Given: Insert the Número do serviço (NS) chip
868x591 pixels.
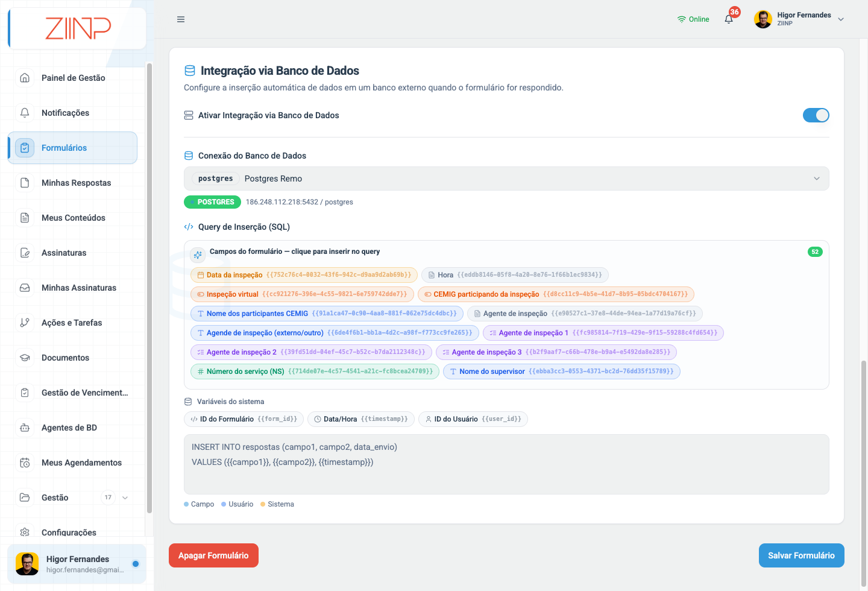Looking at the screenshot, I should pyautogui.click(x=315, y=371).
